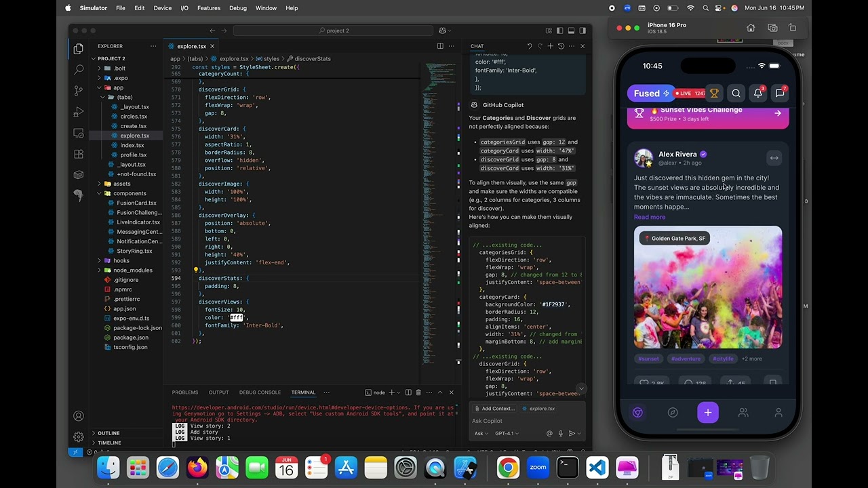Open notifications bell in Fused app
This screenshot has width=868, height=488.
(758, 94)
